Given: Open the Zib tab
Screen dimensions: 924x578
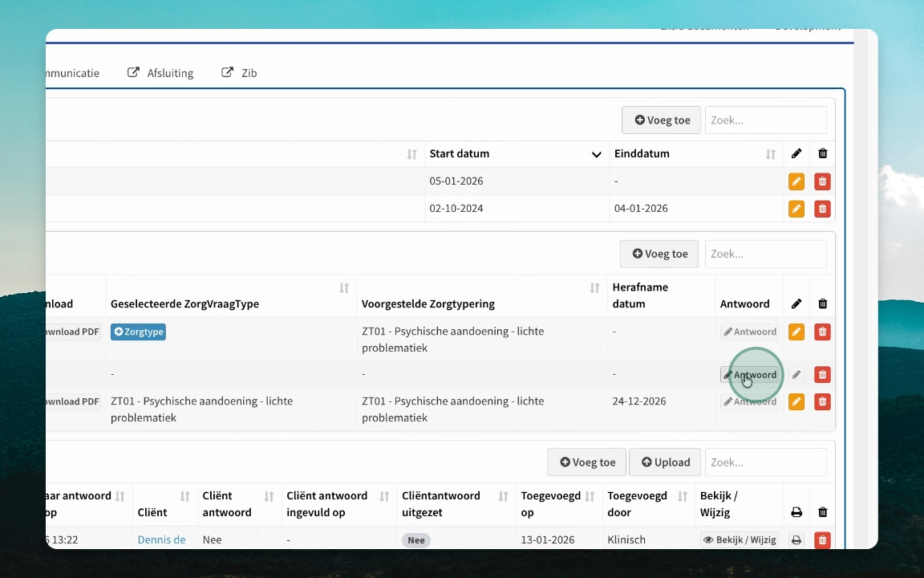Looking at the screenshot, I should click(239, 72).
